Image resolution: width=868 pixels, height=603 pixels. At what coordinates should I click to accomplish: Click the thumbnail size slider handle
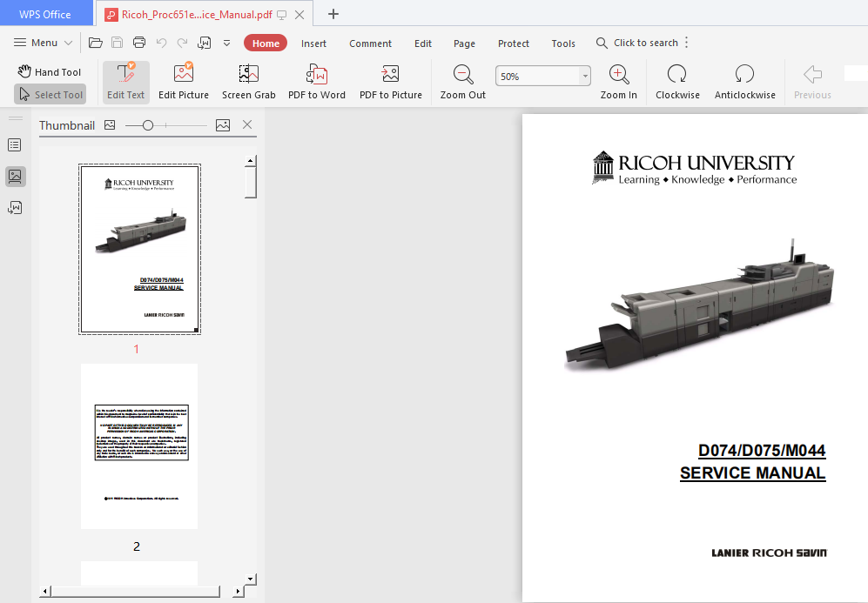pyautogui.click(x=148, y=125)
